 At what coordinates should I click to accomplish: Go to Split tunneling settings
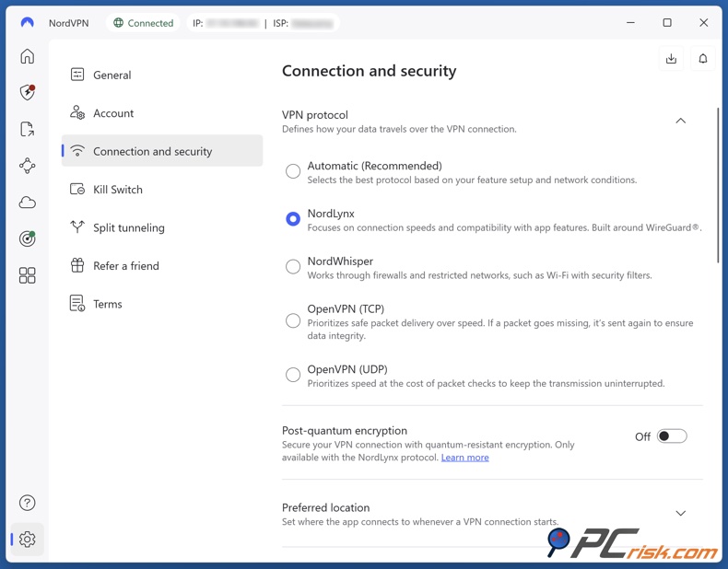(129, 227)
